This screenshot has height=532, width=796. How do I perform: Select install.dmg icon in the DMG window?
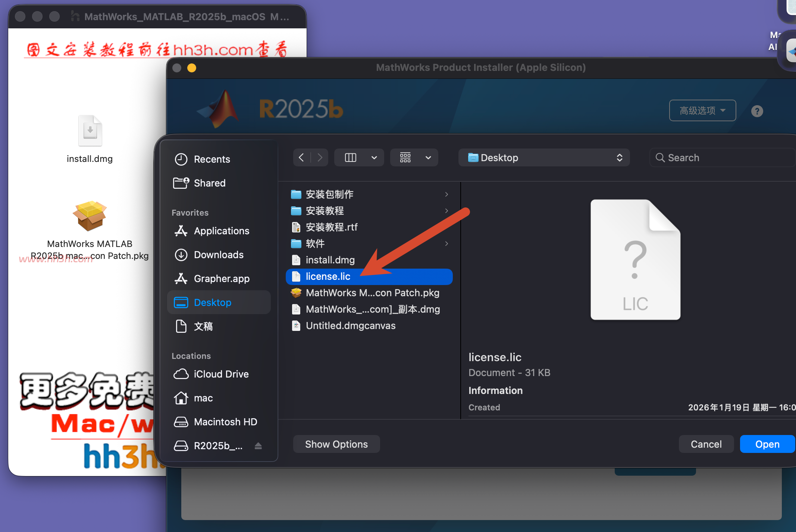(90, 131)
